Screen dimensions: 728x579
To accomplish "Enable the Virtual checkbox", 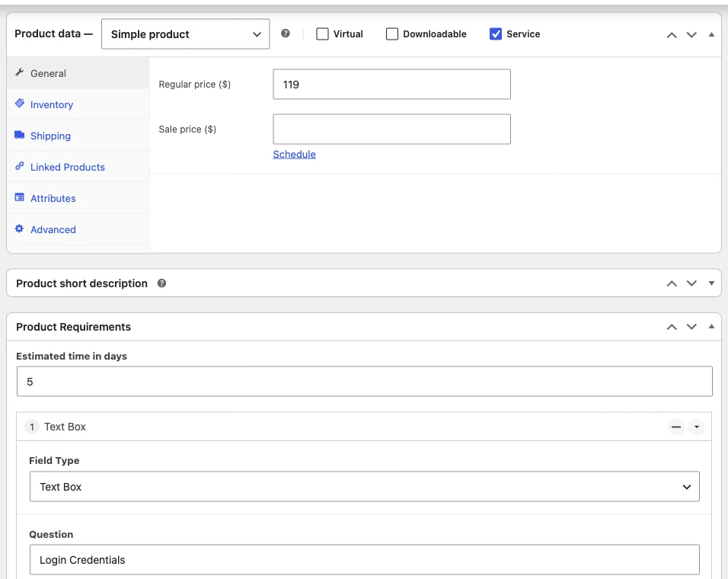I will point(322,34).
